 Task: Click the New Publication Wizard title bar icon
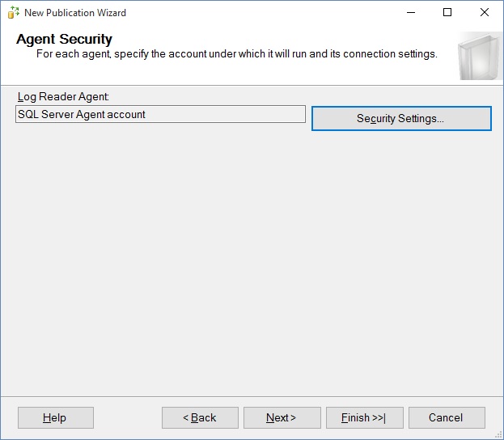point(13,13)
